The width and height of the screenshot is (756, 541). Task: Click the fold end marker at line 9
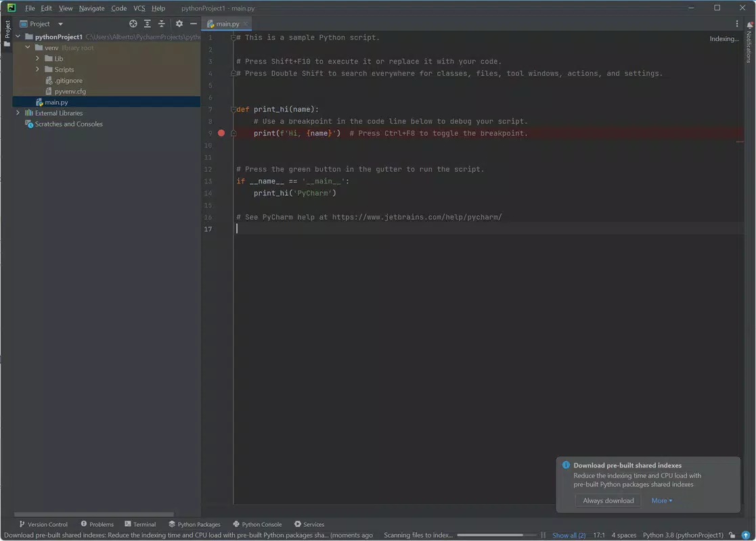234,133
